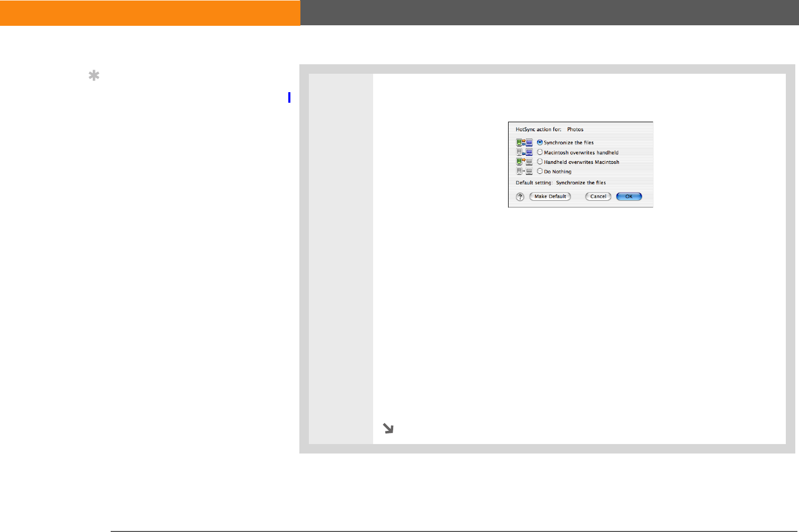Click the 'Default setting:' label

(534, 183)
